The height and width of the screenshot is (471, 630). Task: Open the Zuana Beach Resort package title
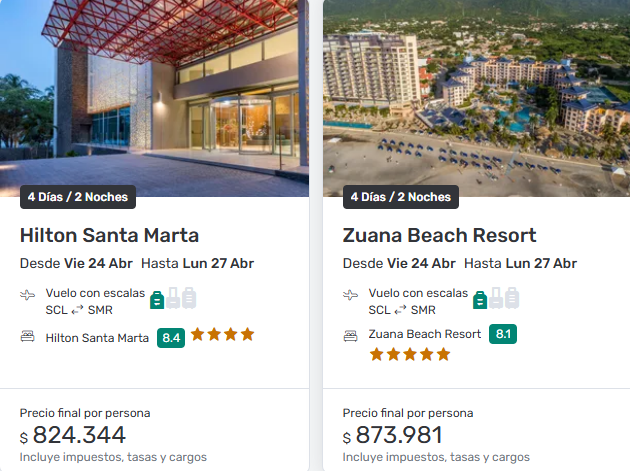(x=439, y=236)
